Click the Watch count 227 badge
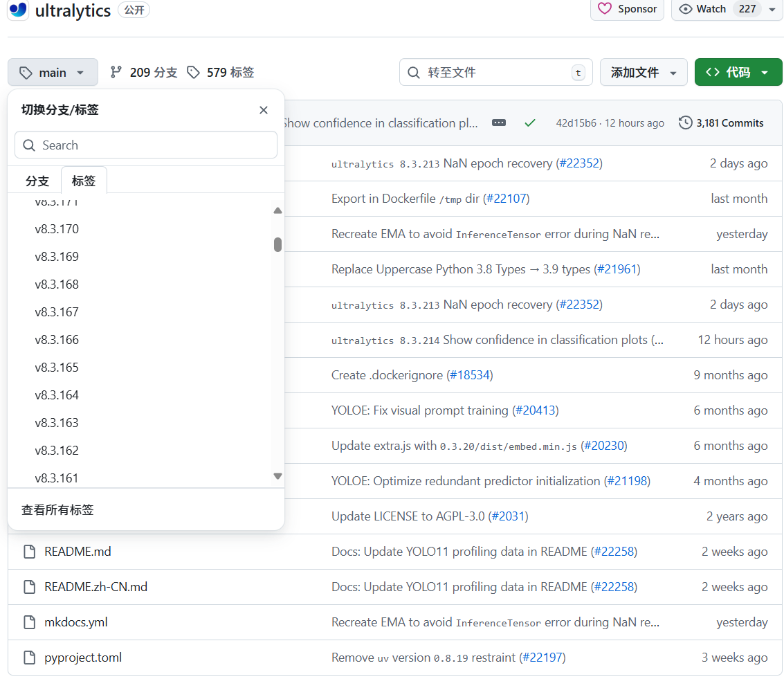The image size is (784, 679). [x=747, y=9]
